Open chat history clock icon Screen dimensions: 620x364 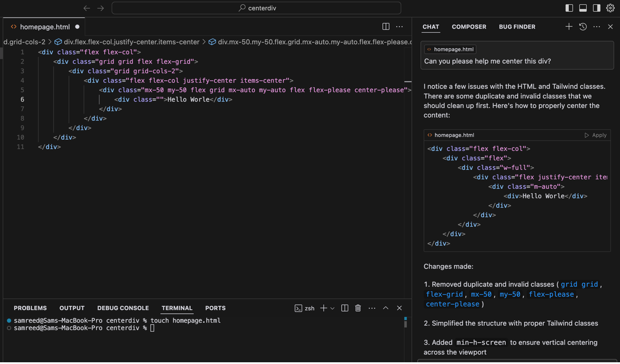point(583,27)
